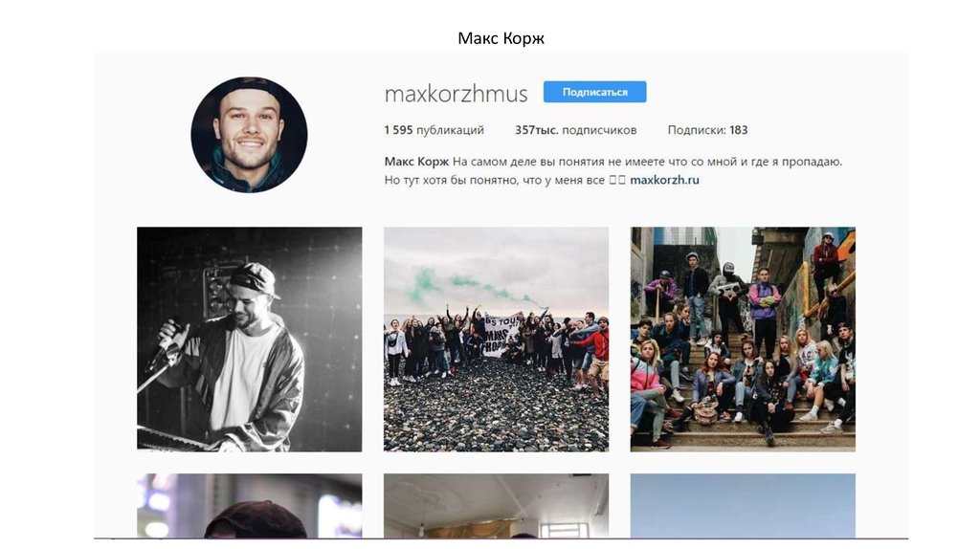Open group on graffiti staircase post
This screenshot has width=980, height=549.
pos(743,340)
